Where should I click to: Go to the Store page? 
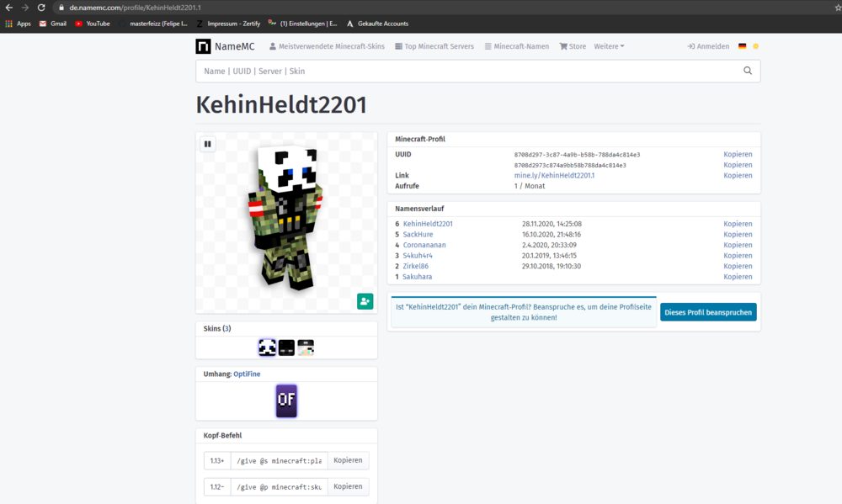573,46
